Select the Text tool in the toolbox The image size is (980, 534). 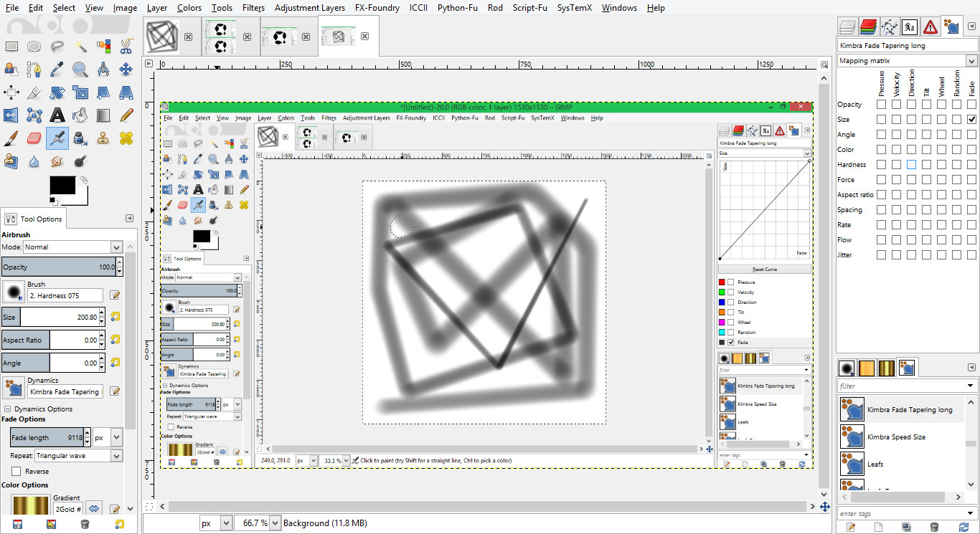pos(57,115)
